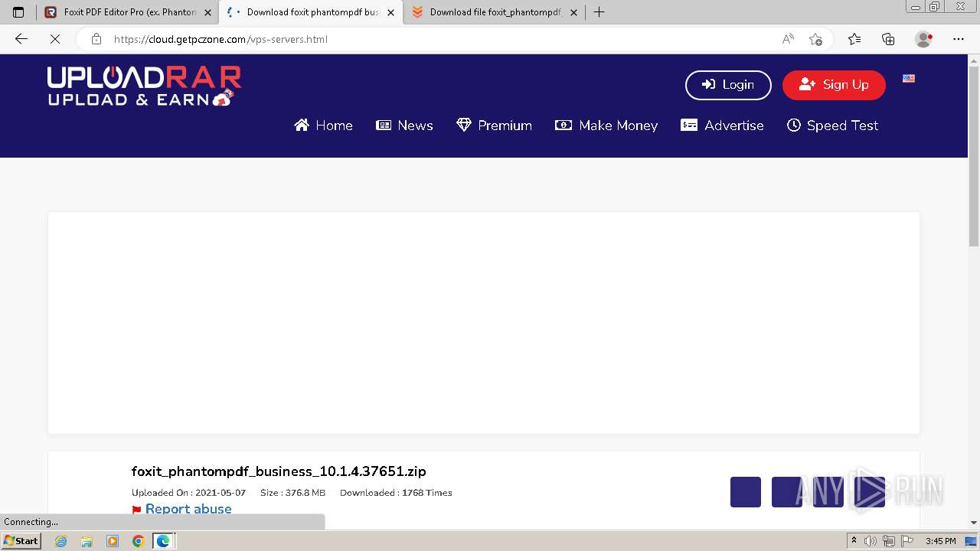Click the UploadRAR logo
The height and width of the screenshot is (551, 980).
coord(144,86)
